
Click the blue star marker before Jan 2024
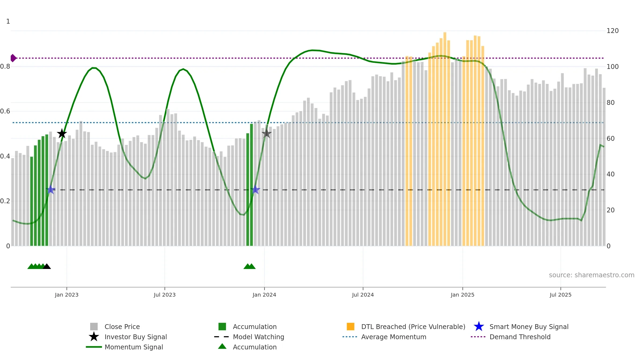click(255, 190)
